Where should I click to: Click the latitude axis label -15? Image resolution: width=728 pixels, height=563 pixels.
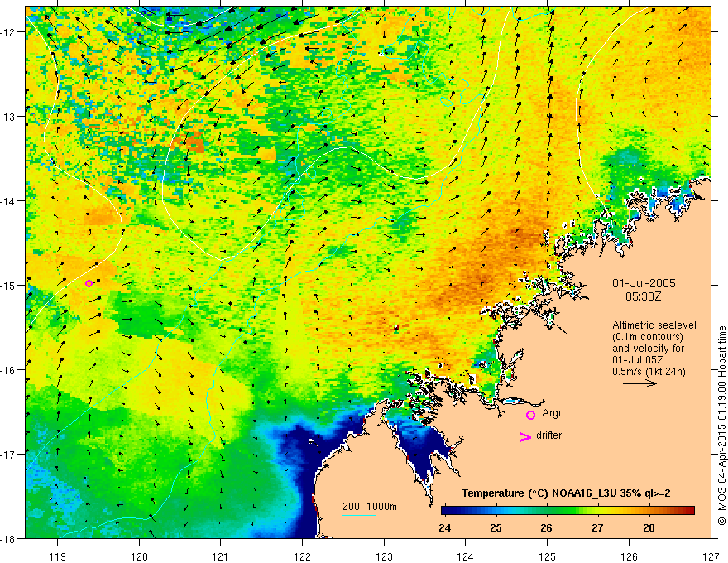point(8,285)
